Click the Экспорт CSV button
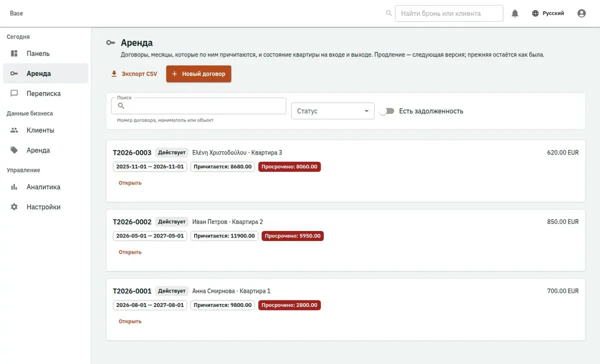The width and height of the screenshot is (600, 364). (x=134, y=74)
